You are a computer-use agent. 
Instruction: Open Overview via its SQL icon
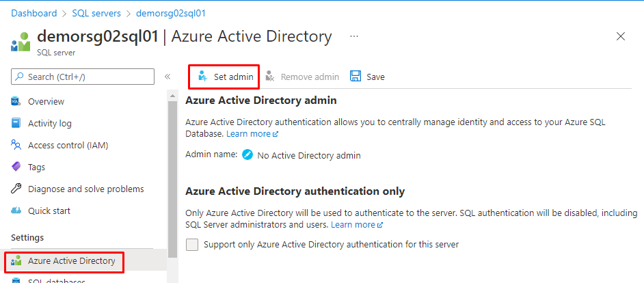(16, 101)
